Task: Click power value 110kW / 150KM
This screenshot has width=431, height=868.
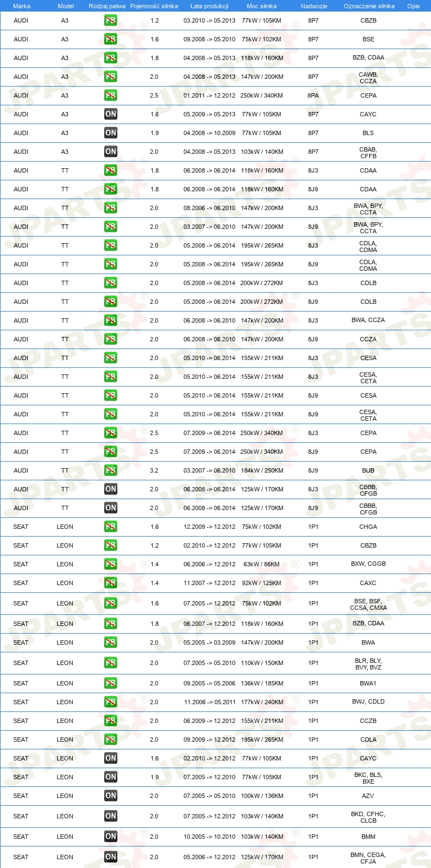Action: [x=262, y=663]
